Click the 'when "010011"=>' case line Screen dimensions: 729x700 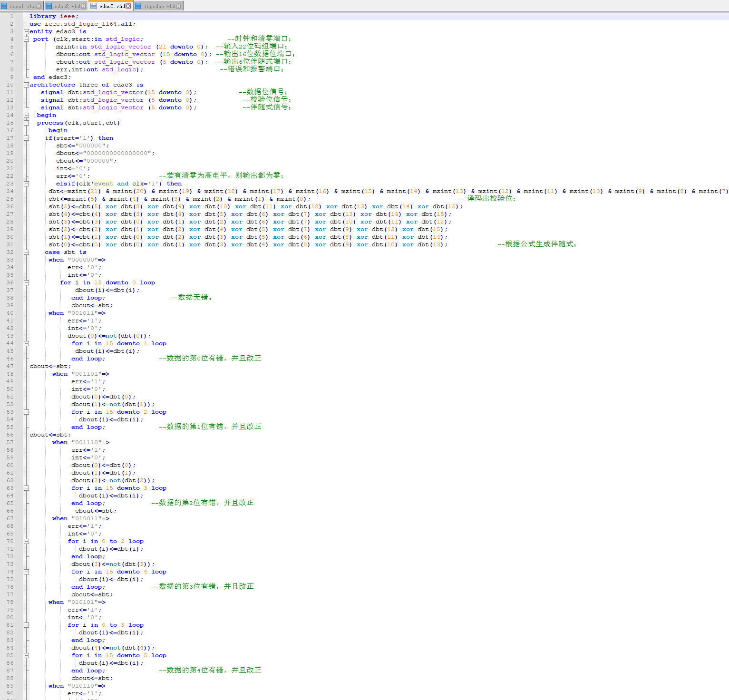(80, 518)
